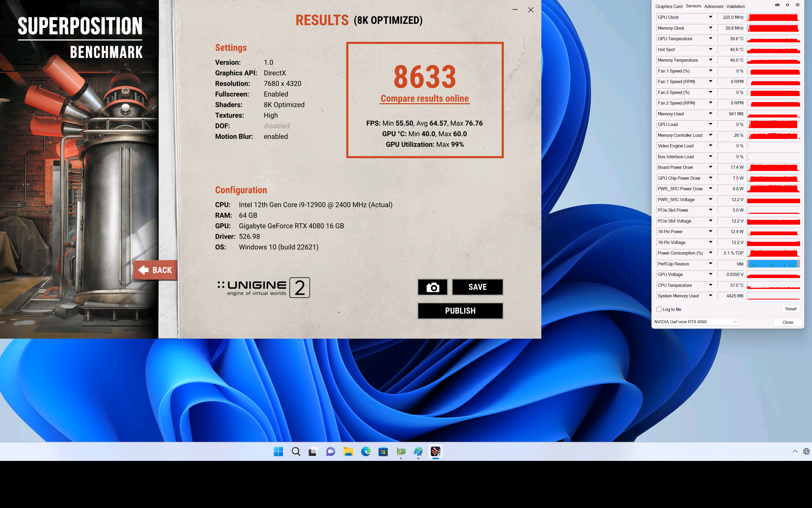Click the GPU Clock history graph
Viewport: 812px width, 508px height.
[x=773, y=17]
